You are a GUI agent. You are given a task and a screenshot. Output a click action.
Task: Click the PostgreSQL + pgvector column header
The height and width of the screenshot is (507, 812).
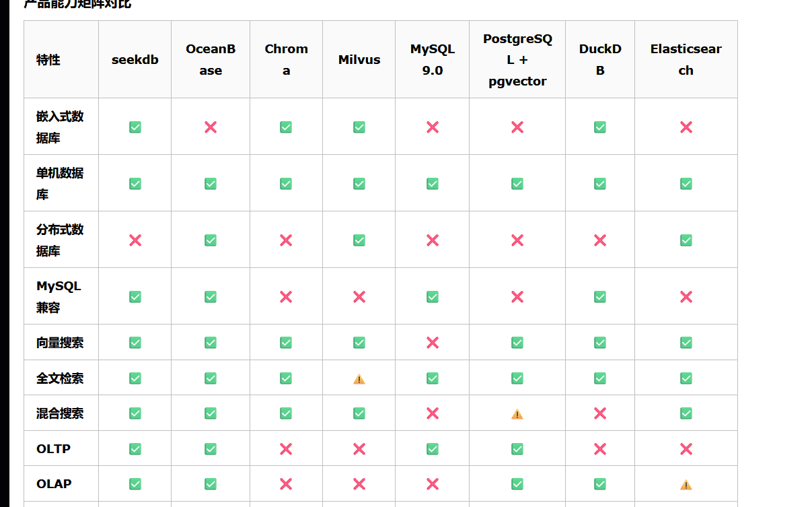[517, 60]
